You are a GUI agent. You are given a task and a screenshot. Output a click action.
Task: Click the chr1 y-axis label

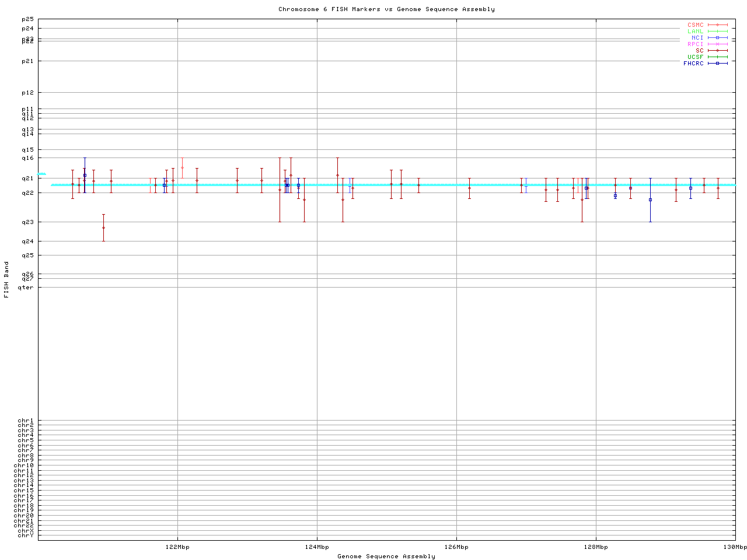click(26, 421)
